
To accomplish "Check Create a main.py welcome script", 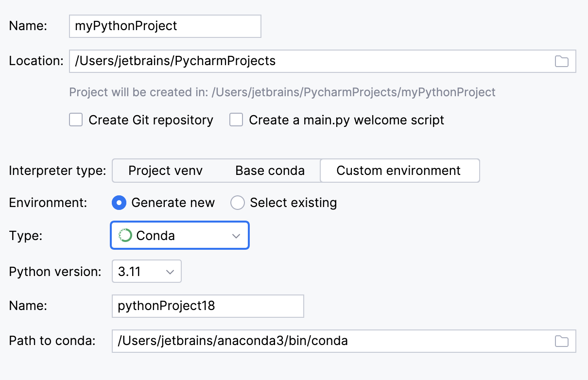I will point(236,120).
